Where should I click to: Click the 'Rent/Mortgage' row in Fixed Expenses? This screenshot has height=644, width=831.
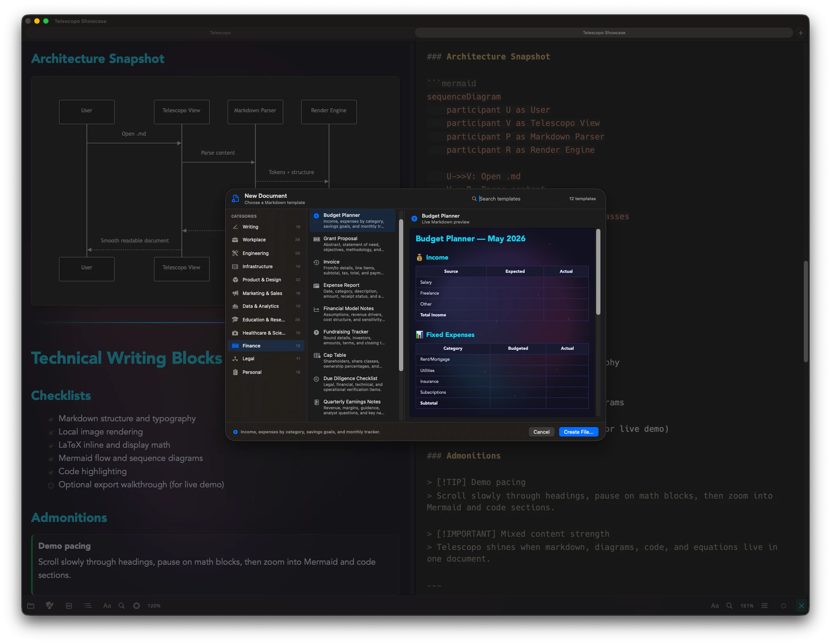pyautogui.click(x=502, y=359)
